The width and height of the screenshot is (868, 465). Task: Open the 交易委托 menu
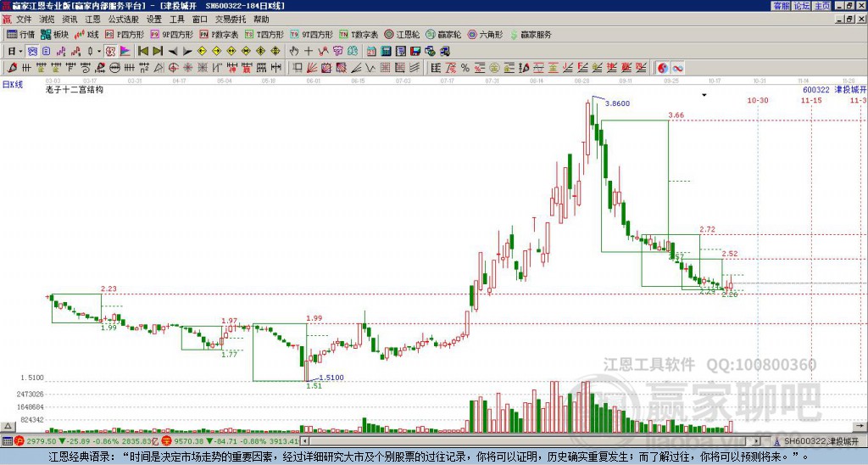tap(231, 20)
